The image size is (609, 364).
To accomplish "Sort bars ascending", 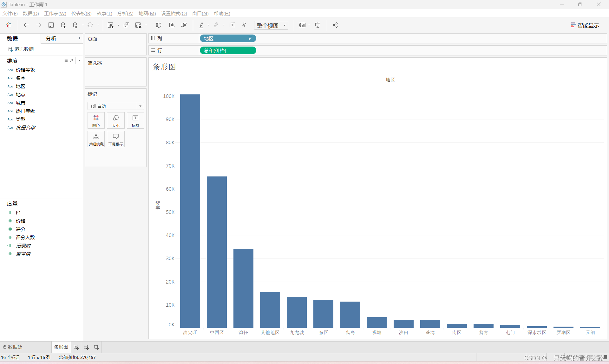I will click(171, 25).
